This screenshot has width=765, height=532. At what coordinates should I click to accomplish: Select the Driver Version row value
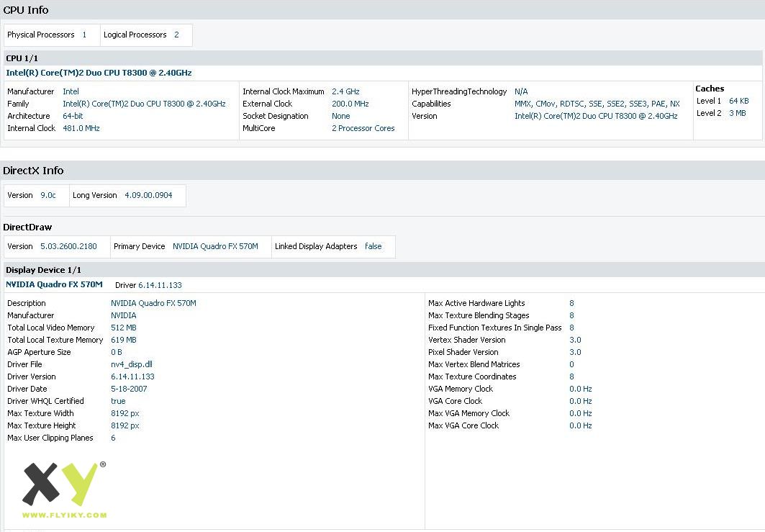[132, 377]
